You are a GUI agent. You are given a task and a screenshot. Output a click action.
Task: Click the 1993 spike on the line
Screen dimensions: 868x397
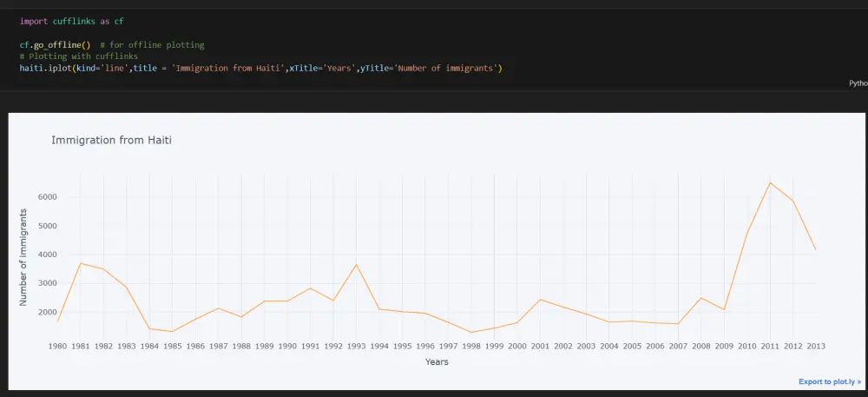tap(356, 265)
